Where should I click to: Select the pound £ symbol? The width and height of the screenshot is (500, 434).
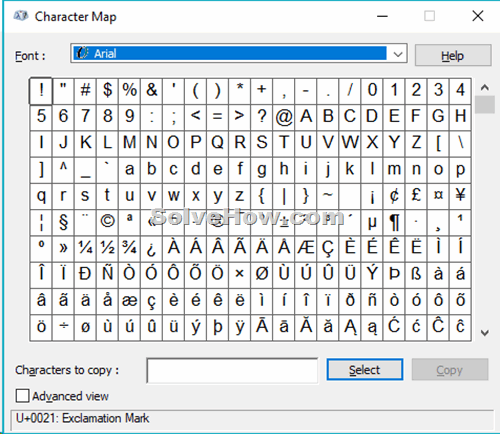pos(416,196)
